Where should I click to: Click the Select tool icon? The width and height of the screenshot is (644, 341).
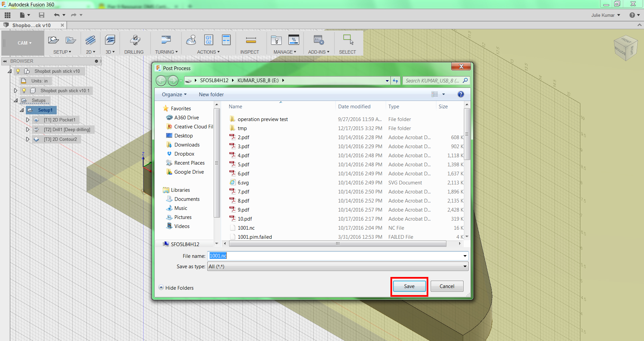click(x=348, y=40)
